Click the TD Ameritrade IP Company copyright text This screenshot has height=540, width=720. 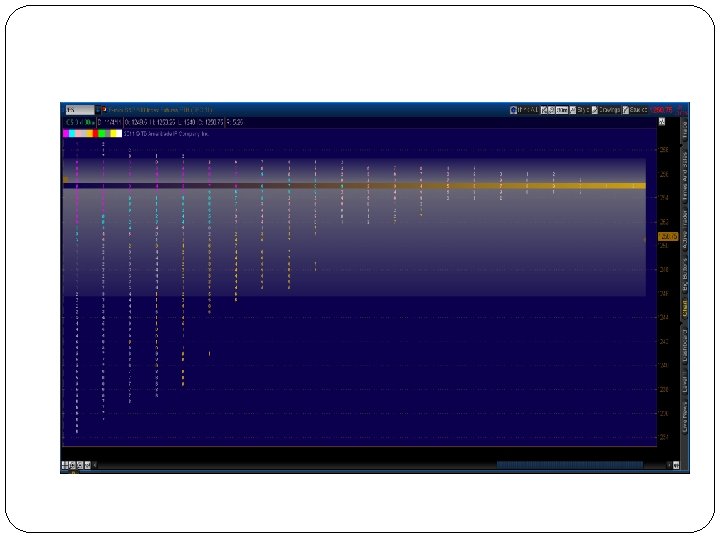tap(166, 134)
